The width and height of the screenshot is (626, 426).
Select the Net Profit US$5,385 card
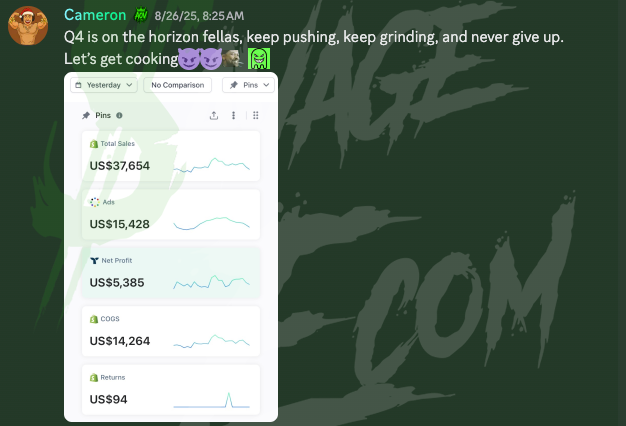coord(171,271)
